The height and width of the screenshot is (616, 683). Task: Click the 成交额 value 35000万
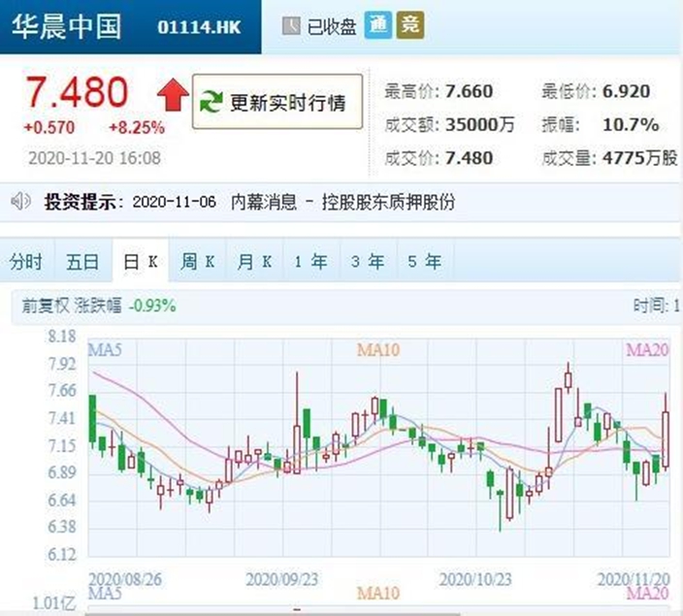click(480, 124)
